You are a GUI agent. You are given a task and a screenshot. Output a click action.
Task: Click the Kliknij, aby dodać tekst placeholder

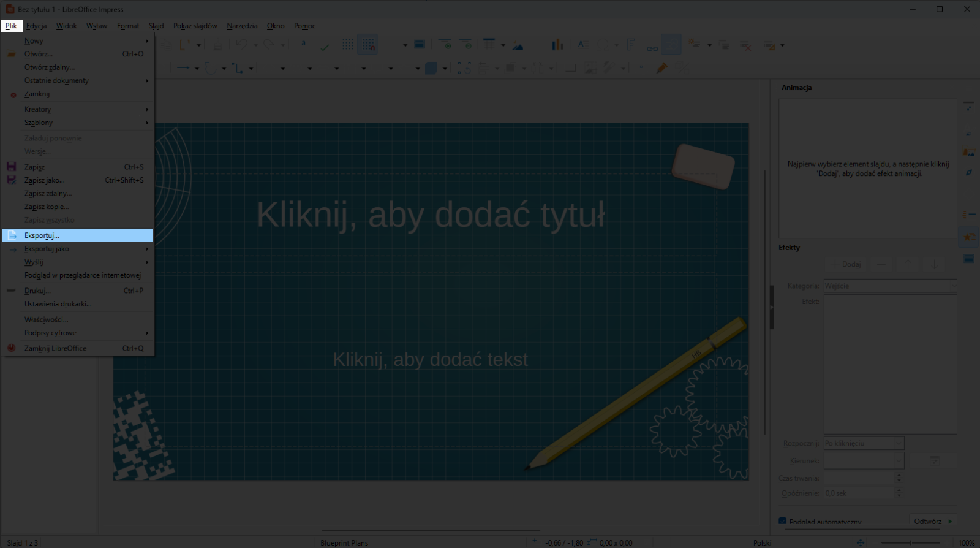tap(431, 359)
